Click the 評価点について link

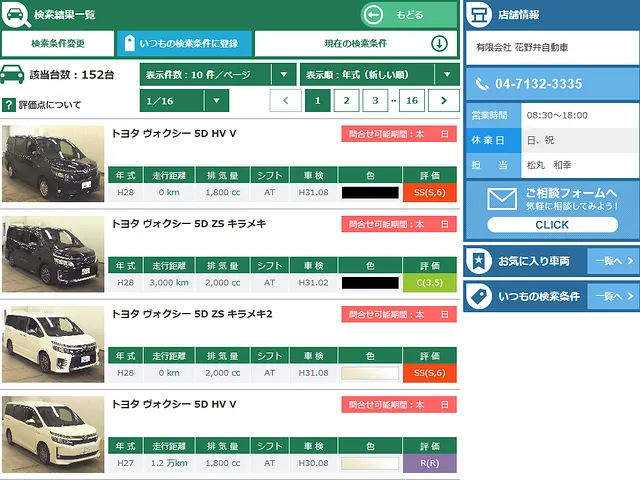click(x=50, y=105)
